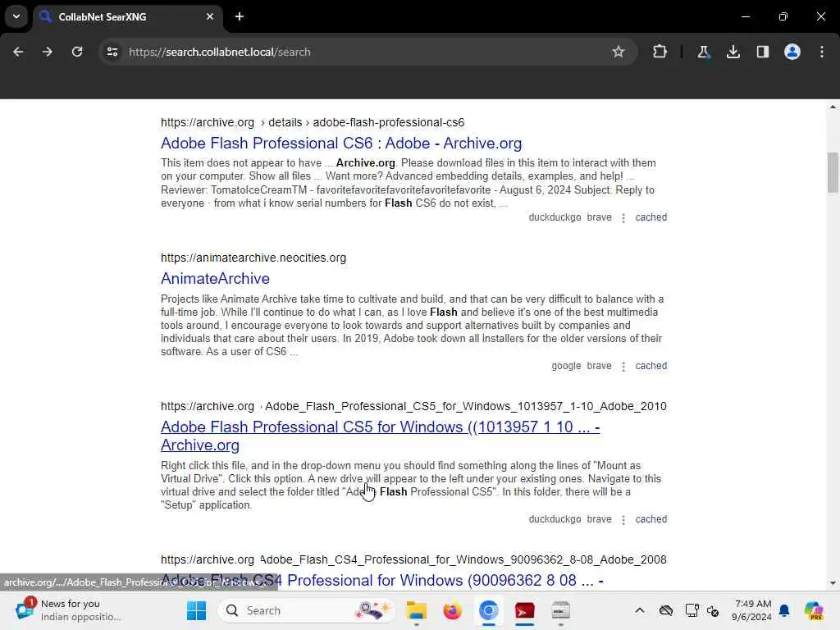
Task: Open cached version of Flash CS5 result
Action: point(651,519)
